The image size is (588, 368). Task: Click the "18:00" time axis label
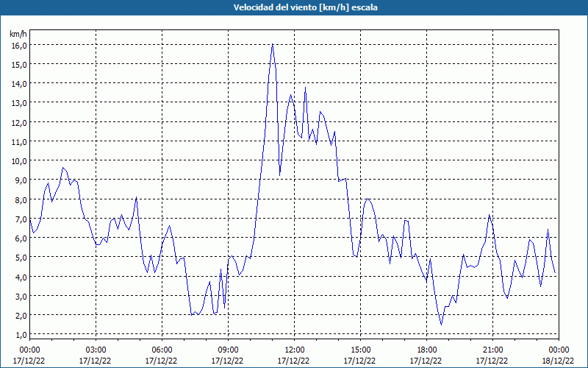427,350
